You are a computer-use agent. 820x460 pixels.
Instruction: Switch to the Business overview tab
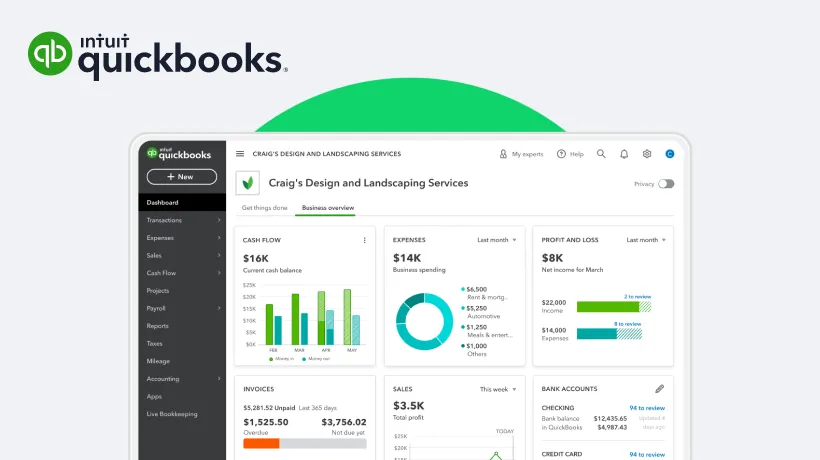(x=328, y=208)
